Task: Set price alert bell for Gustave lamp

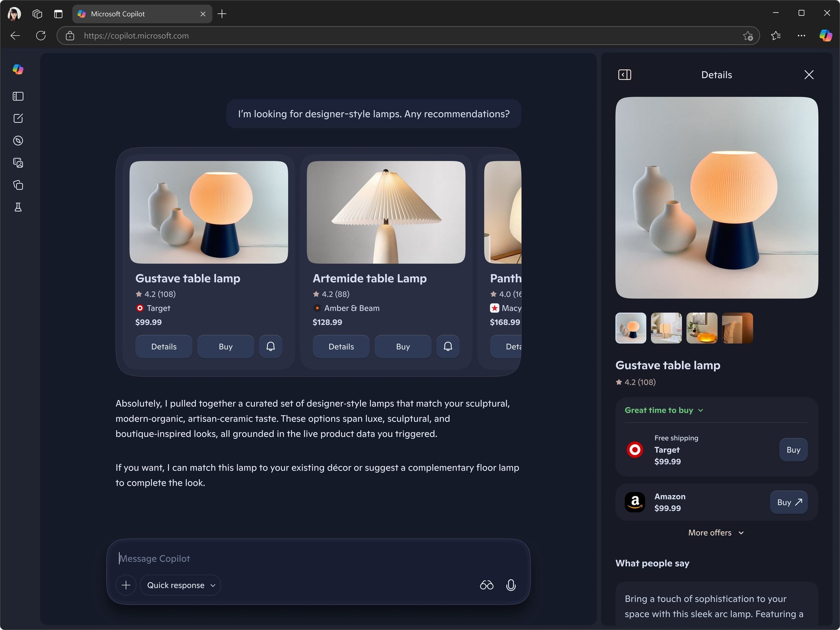Action: coord(271,346)
